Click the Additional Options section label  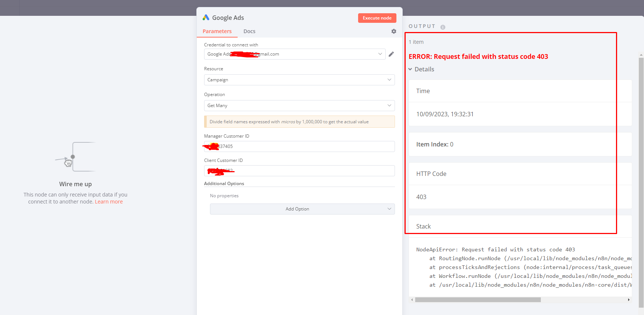click(224, 184)
